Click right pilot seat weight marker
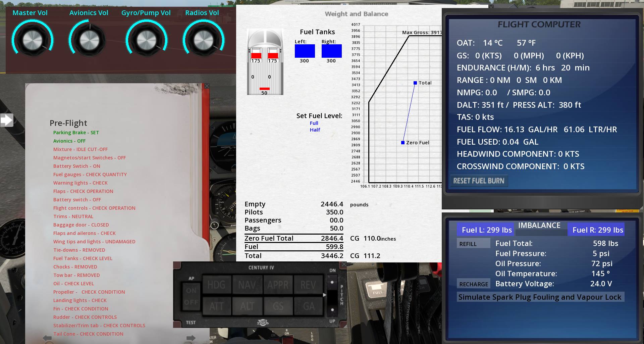The height and width of the screenshot is (344, 644). coord(273,55)
